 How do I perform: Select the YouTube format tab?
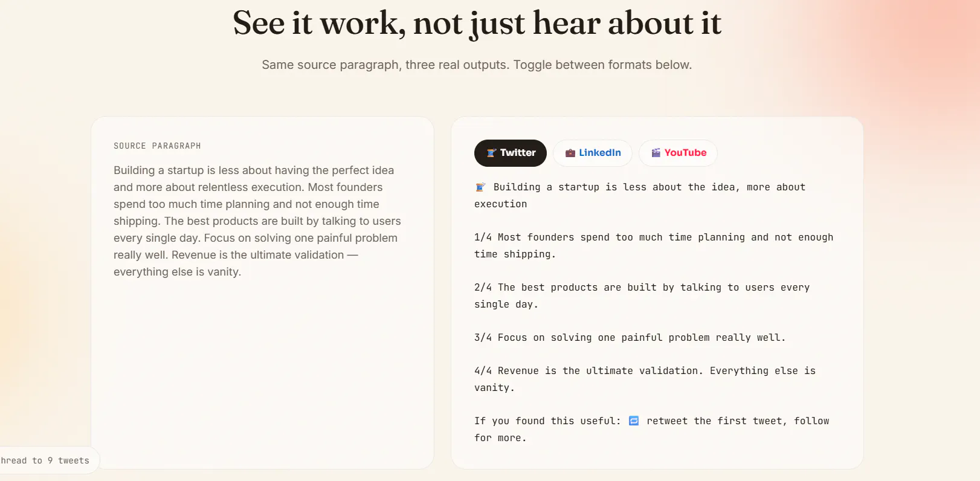[x=678, y=153]
